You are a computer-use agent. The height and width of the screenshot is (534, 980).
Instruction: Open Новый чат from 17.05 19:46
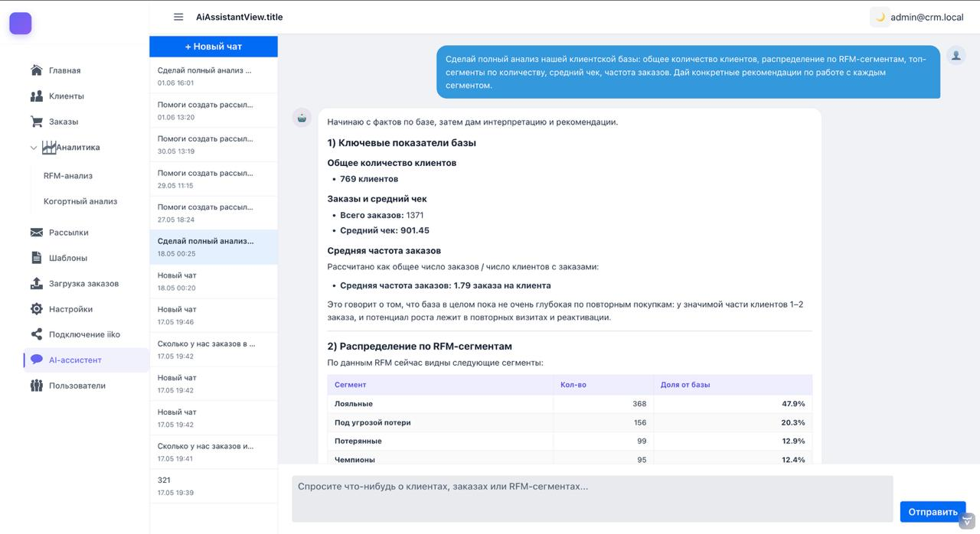(x=214, y=315)
